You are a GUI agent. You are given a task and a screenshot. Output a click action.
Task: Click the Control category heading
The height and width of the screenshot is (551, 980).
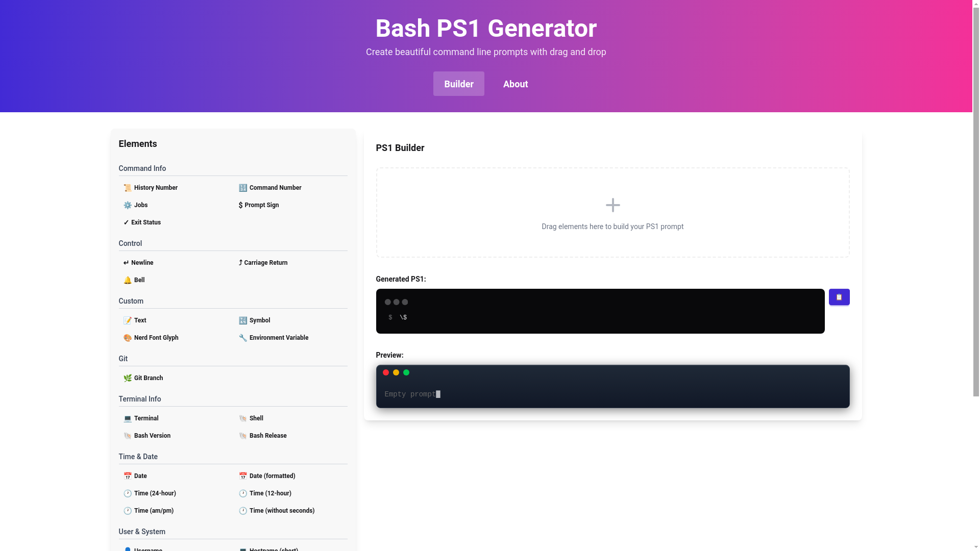pyautogui.click(x=130, y=243)
